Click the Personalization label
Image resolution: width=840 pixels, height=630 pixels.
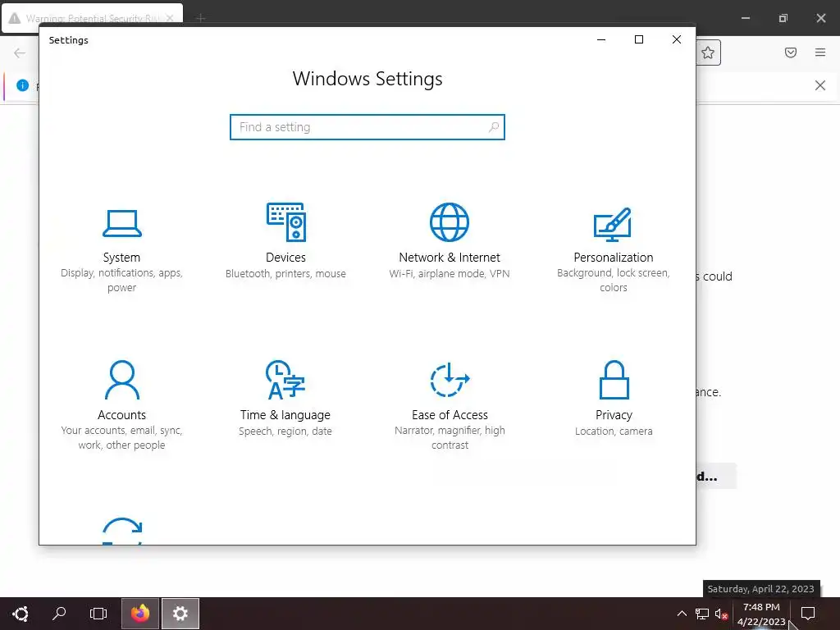(614, 258)
